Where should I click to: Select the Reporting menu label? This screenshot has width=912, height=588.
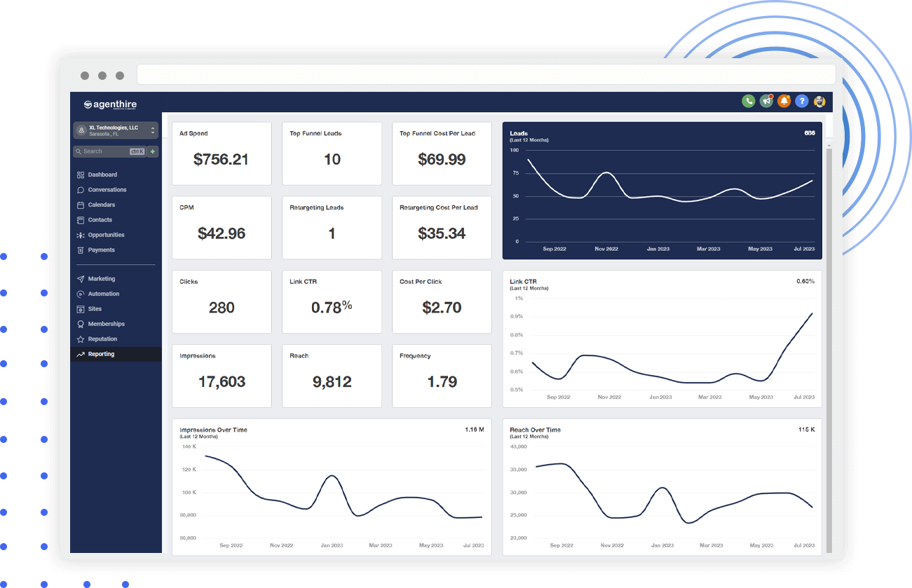[101, 355]
